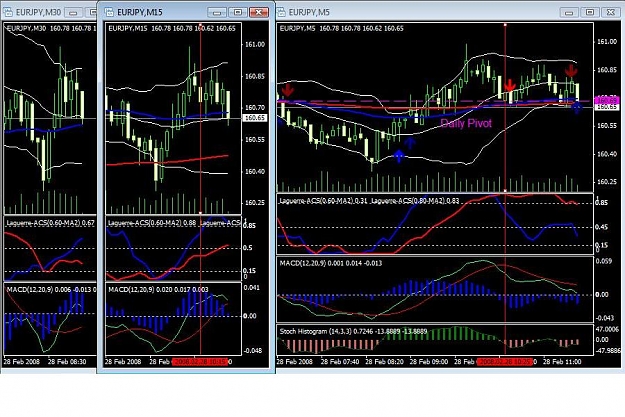Click the 'MACD(12,20,9) 0.020 0.017 0.003' label in M15
Screen dimensions: 625x417
[158, 289]
